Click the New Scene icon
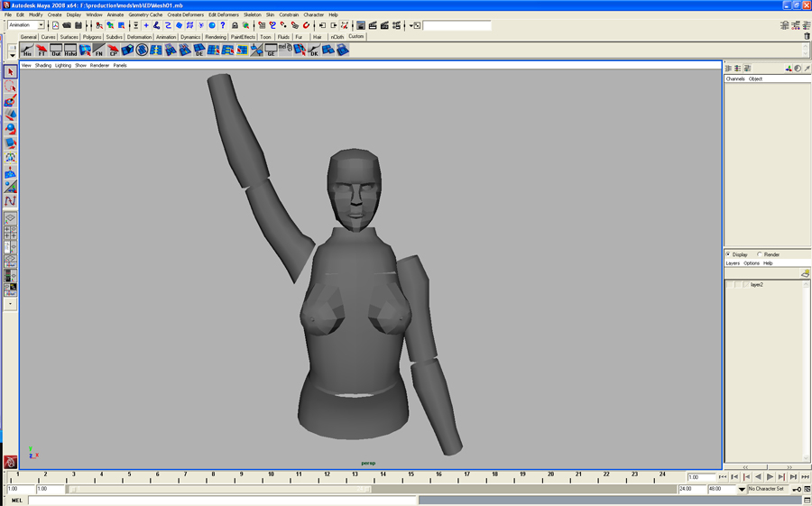The image size is (812, 506). [55, 25]
